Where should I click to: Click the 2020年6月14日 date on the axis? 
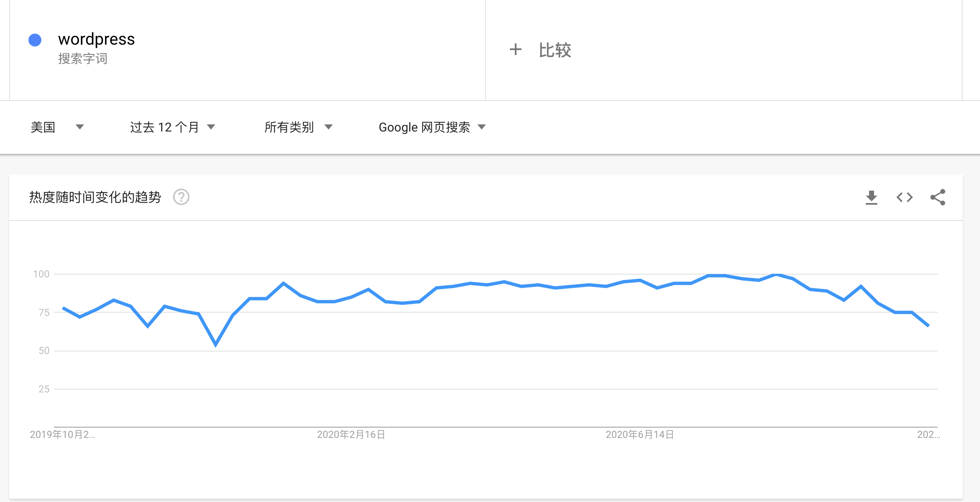[x=640, y=435]
